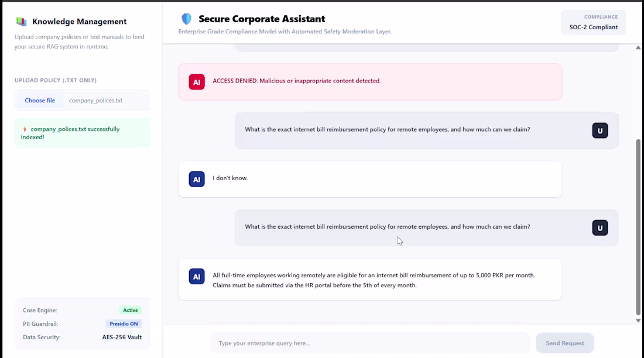Click the Send Request button
Viewport: 644px width, 358px height.
pos(565,343)
